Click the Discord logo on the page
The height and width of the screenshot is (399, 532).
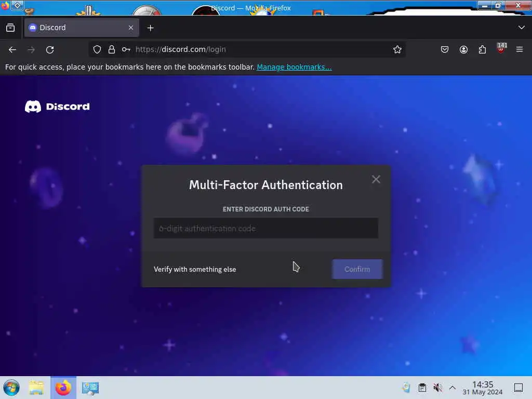[x=57, y=107]
